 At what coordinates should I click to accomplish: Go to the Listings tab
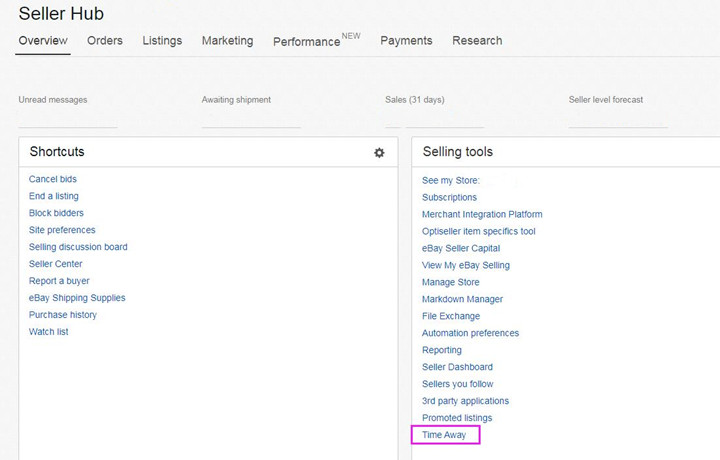[x=162, y=41]
